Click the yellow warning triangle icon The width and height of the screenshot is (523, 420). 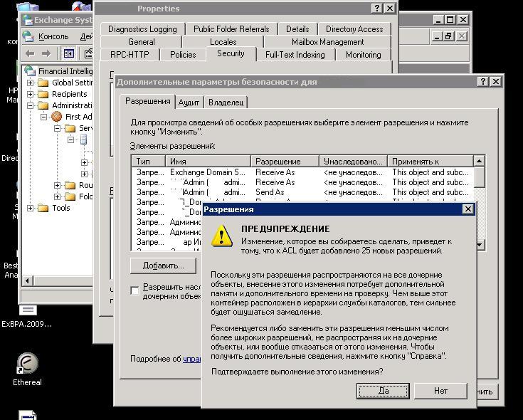[223, 235]
